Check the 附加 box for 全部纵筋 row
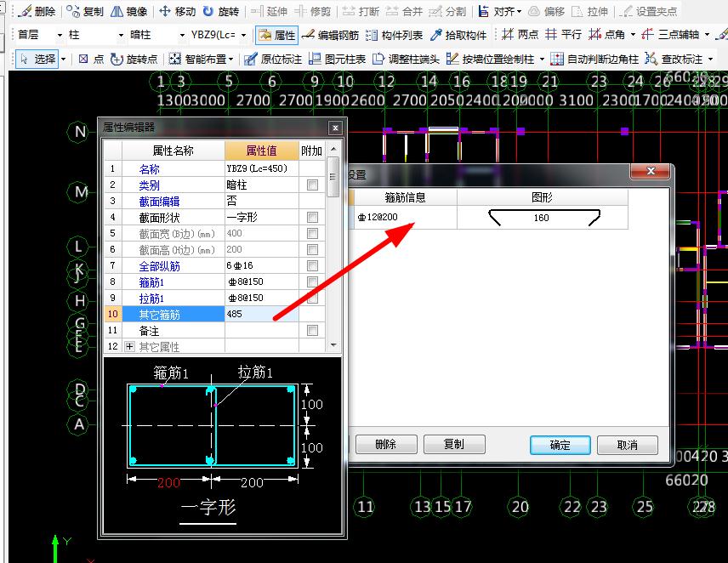The width and height of the screenshot is (728, 563). (312, 266)
